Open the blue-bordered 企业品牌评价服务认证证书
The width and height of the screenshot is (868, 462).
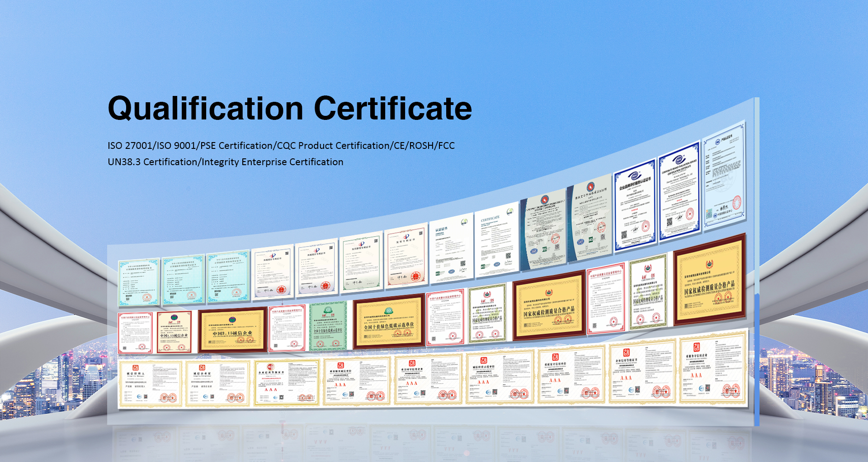click(635, 205)
